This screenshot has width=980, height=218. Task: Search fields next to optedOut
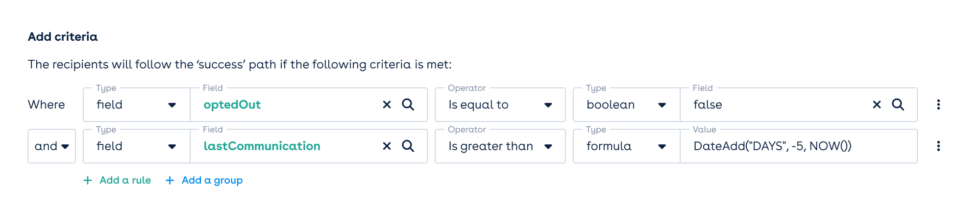(408, 105)
